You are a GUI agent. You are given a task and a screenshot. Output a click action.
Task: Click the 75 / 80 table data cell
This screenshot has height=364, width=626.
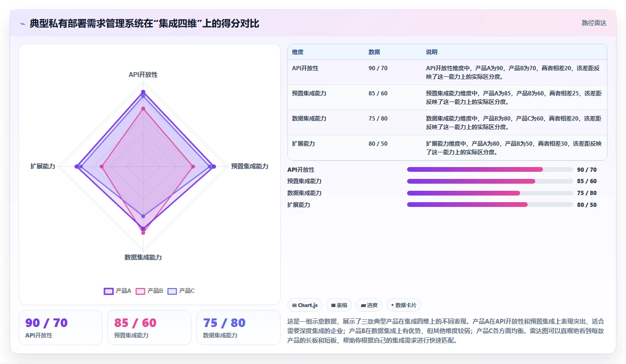(x=378, y=119)
